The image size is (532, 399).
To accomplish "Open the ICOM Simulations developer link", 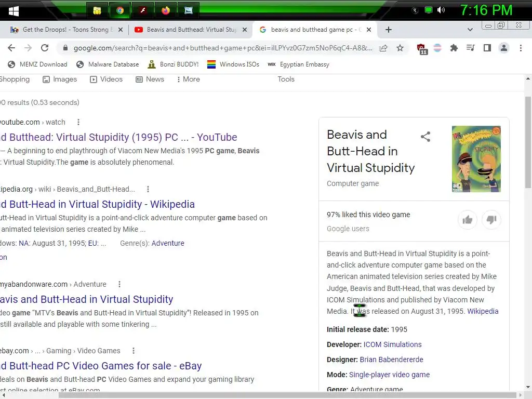I will point(393,344).
